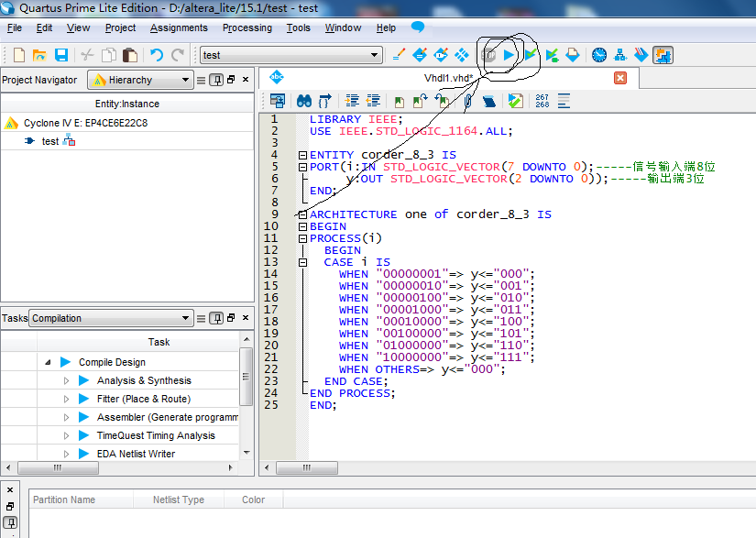Open the TimeQuest Timing Analyzer clock icon
Viewport: 756px width, 538px height.
[599, 55]
